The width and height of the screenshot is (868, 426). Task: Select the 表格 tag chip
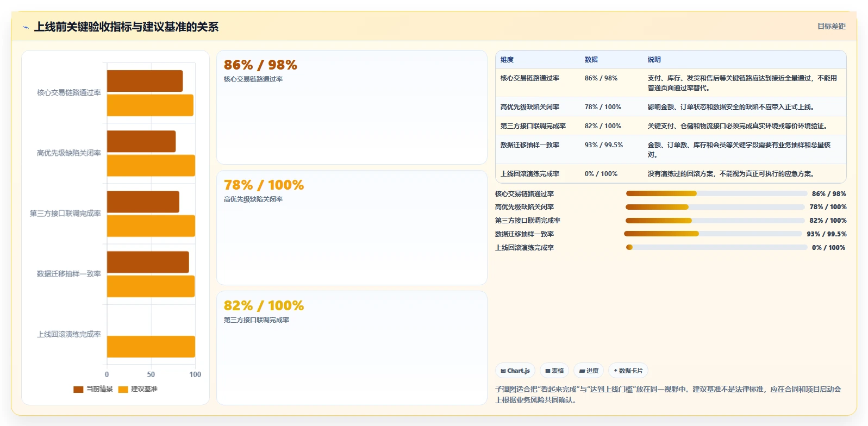554,371
